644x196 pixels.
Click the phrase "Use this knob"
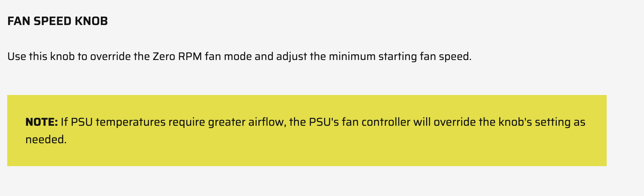click(41, 56)
